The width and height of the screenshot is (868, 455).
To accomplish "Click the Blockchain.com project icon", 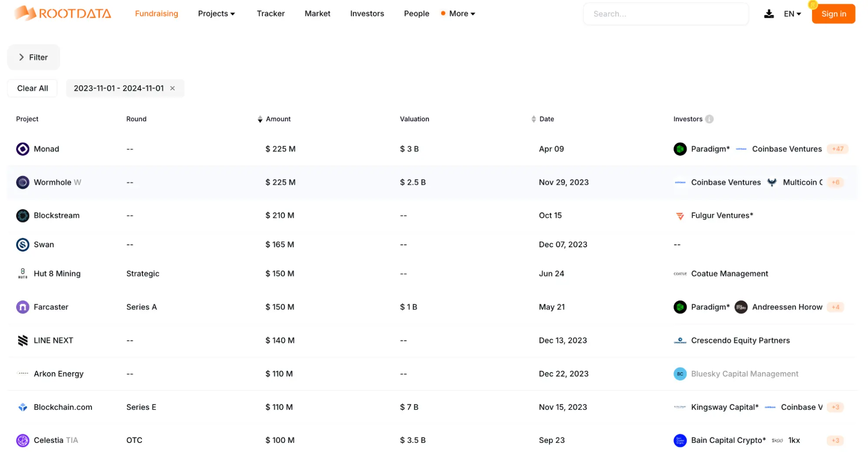I will (x=23, y=407).
